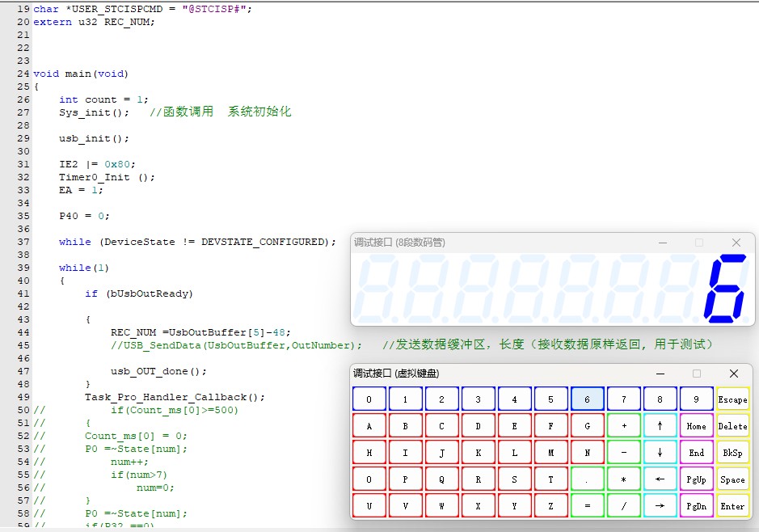
Task: Click the 1 key on virtual keyboard
Action: click(x=406, y=399)
